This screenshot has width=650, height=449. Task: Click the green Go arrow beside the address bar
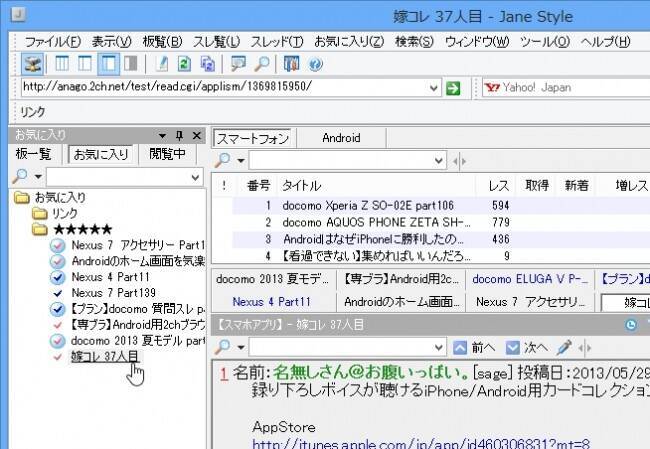pos(453,88)
